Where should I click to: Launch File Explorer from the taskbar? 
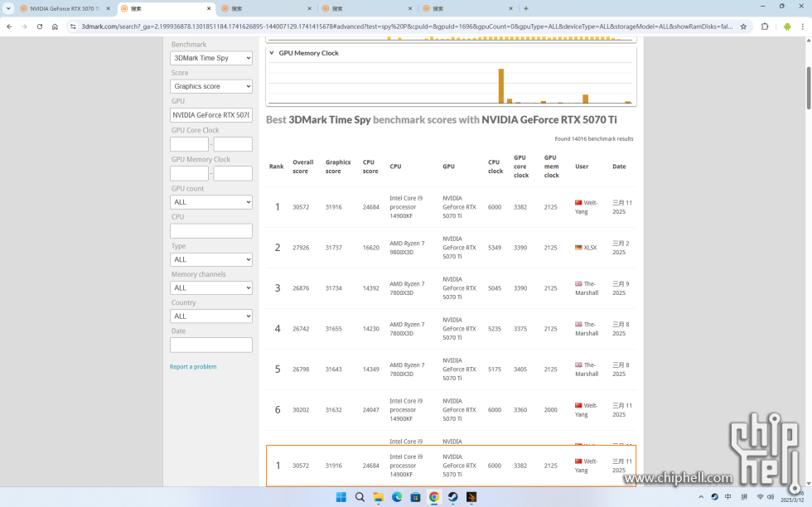tap(378, 497)
